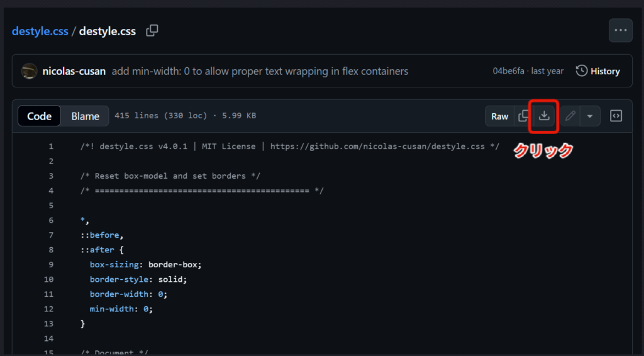Click the pencil edit file icon
Image resolution: width=644 pixels, height=356 pixels.
tap(570, 116)
